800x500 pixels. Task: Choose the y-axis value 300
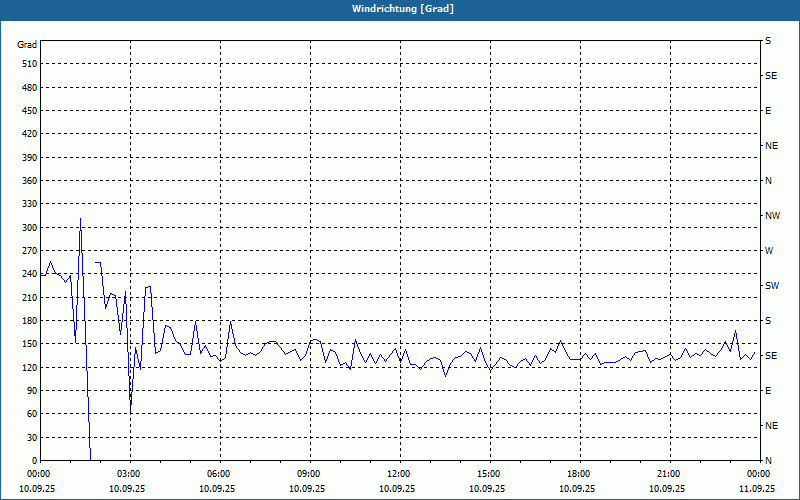(30, 228)
